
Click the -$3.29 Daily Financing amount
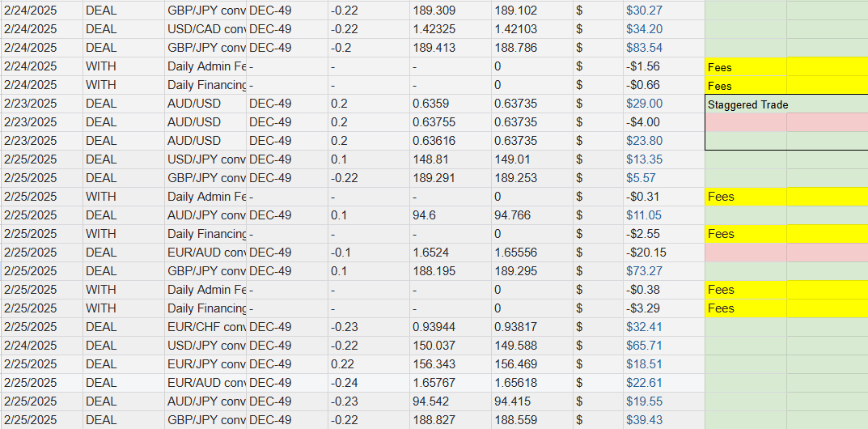click(642, 308)
